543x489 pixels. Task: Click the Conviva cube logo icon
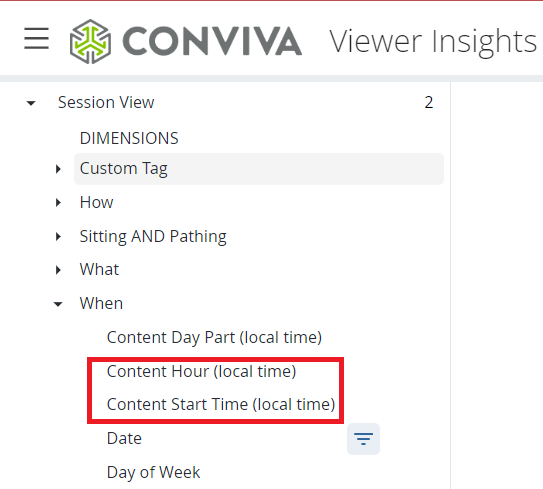[x=90, y=41]
